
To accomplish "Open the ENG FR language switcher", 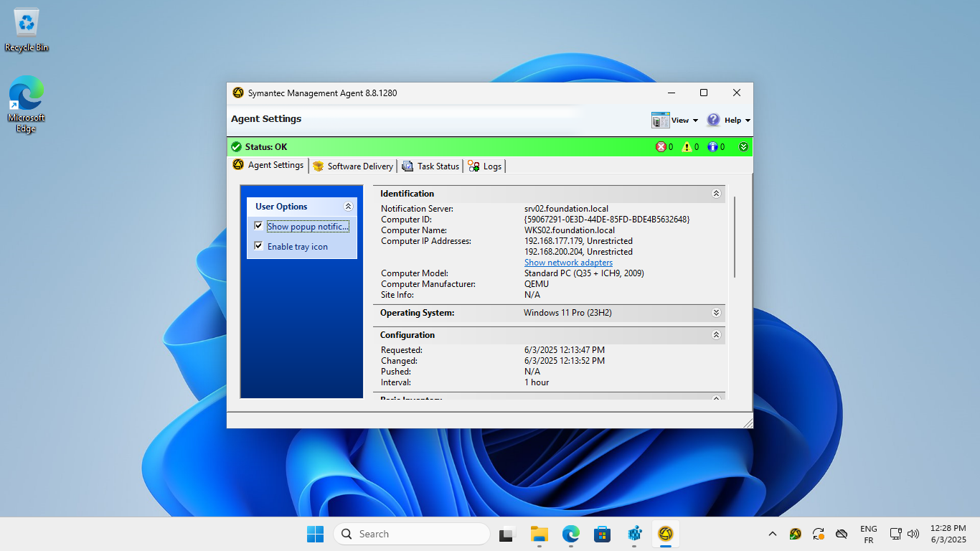I will pyautogui.click(x=868, y=534).
